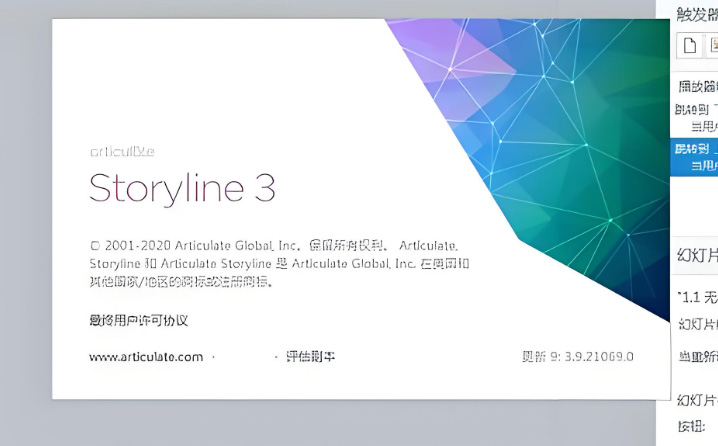Click the version text 3.9.21069.0
718x446 pixels.
click(599, 356)
